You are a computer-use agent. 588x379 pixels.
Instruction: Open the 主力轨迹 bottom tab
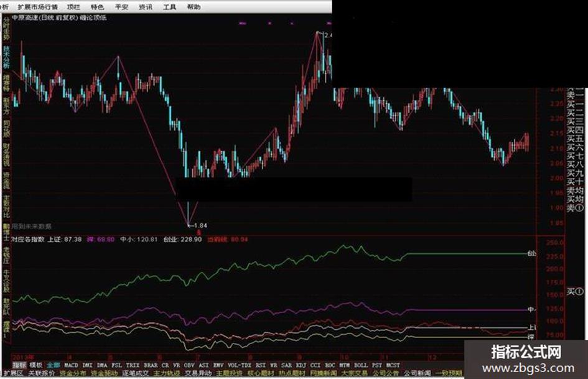pyautogui.click(x=167, y=373)
